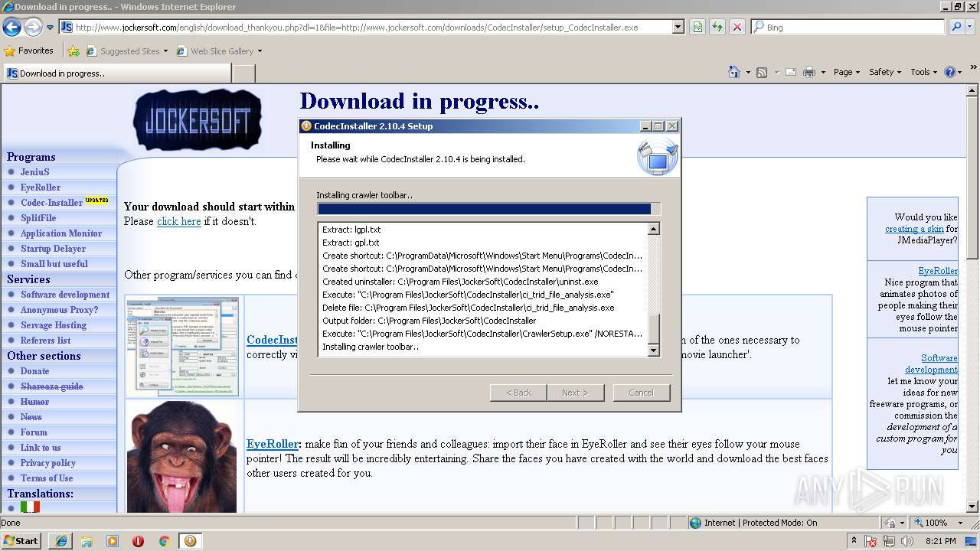Click the CodecInstaller setup taskbar icon

[x=190, y=541]
